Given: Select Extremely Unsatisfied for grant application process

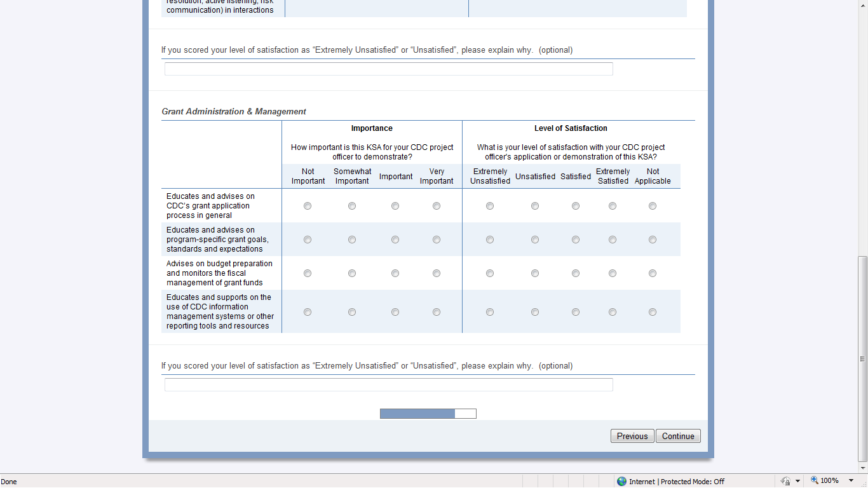Looking at the screenshot, I should pos(490,206).
